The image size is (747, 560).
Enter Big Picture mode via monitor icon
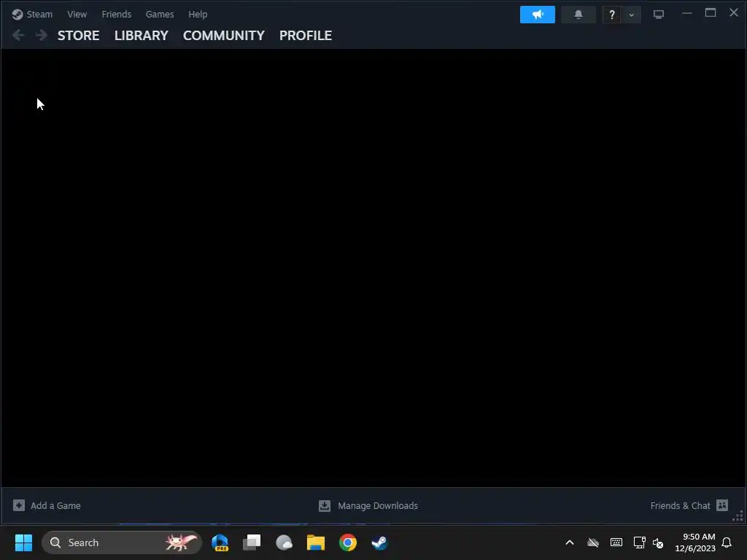pyautogui.click(x=659, y=15)
